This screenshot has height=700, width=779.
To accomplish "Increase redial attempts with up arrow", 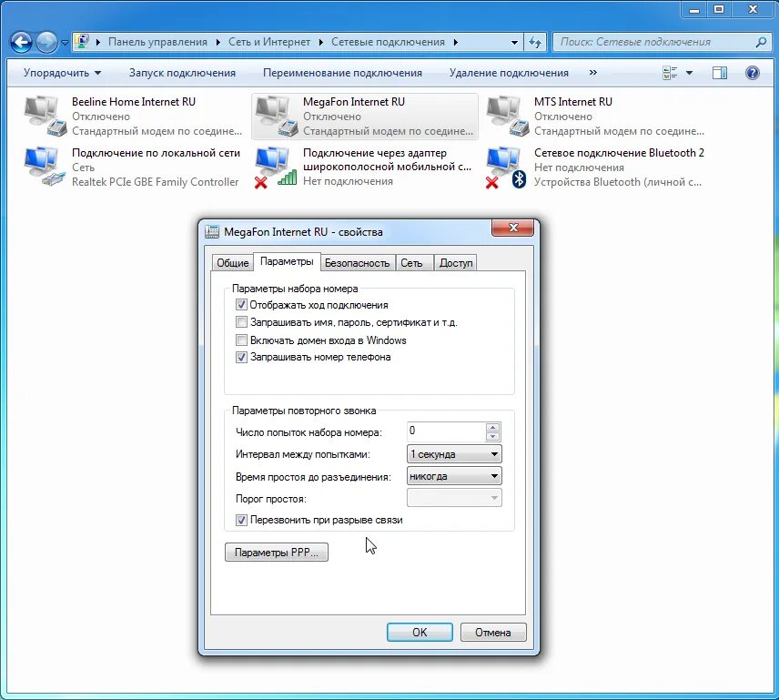I will pos(492,427).
